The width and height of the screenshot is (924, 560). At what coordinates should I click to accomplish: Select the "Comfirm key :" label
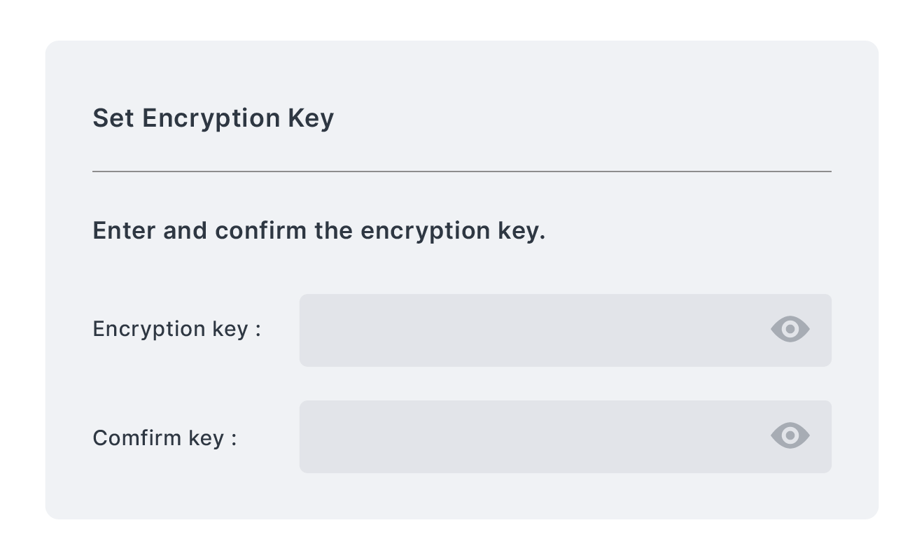click(x=165, y=437)
